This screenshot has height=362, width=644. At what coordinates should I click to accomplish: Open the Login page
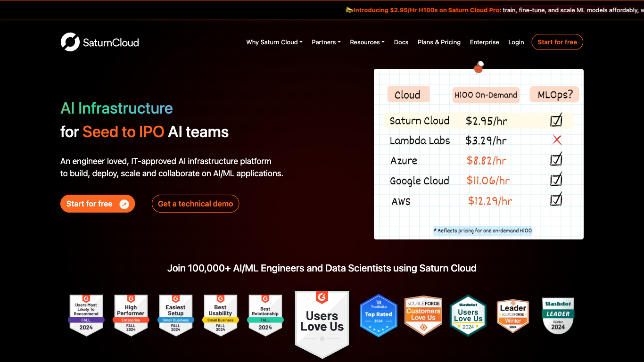[516, 42]
